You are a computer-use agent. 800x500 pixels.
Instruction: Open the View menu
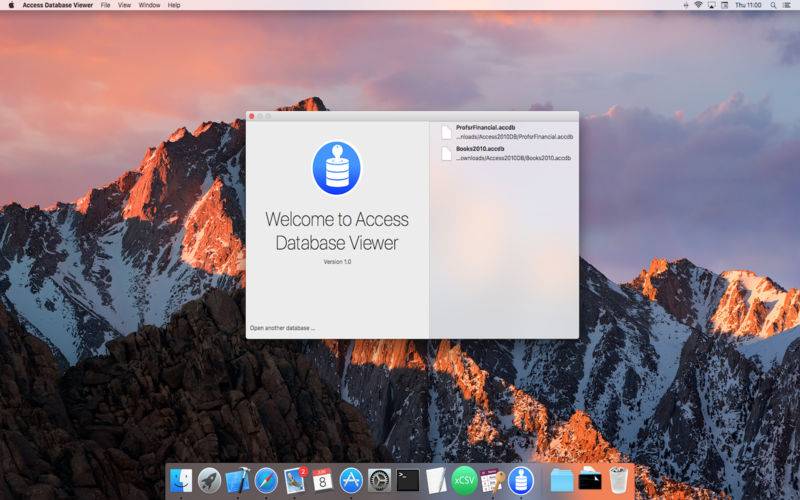coord(124,5)
